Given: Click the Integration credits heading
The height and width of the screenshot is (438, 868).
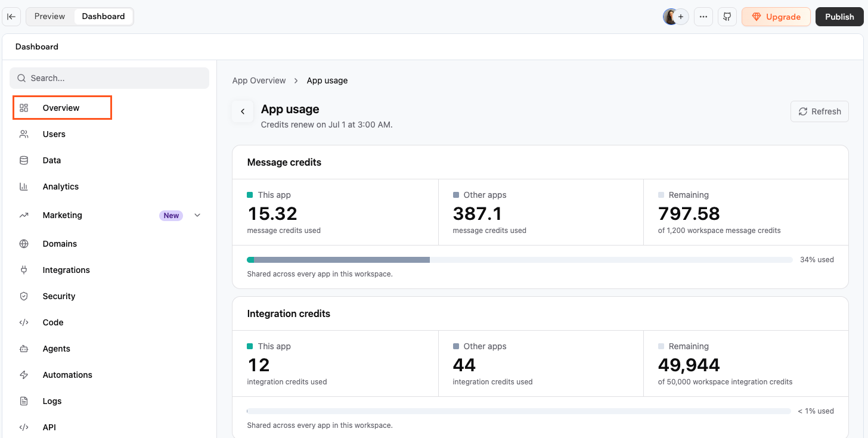Looking at the screenshot, I should [x=289, y=313].
